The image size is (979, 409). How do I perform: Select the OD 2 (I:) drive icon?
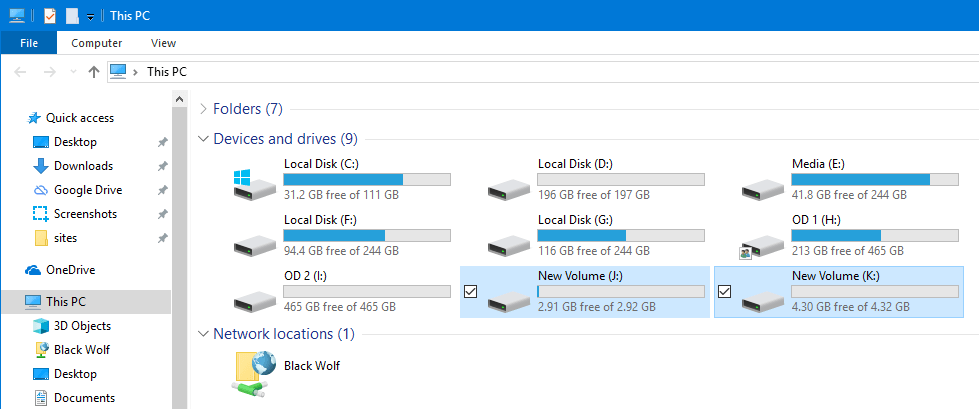click(x=255, y=300)
